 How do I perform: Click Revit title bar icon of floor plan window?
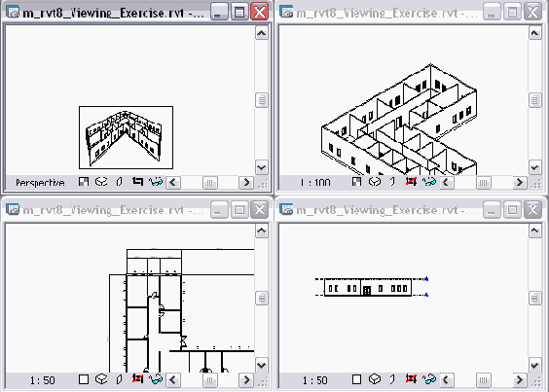[13, 209]
